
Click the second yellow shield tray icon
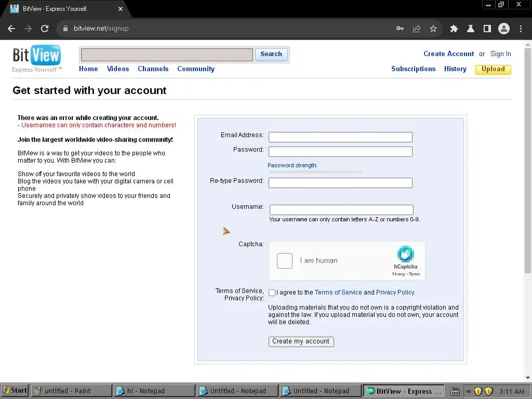coord(488,391)
